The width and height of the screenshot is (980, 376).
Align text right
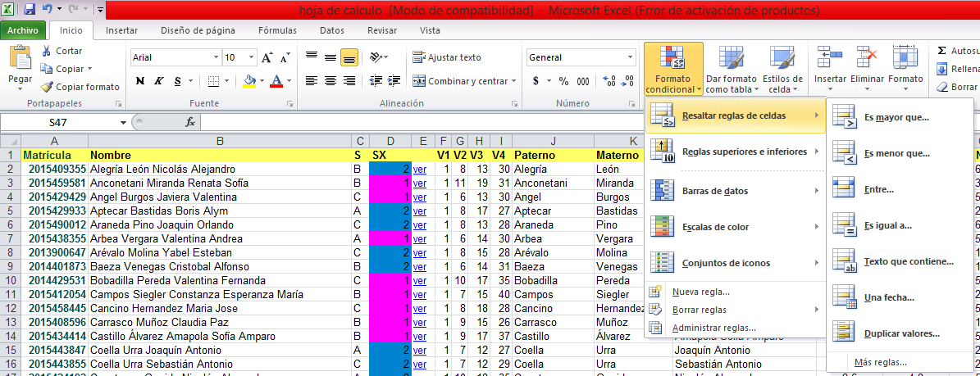(349, 80)
